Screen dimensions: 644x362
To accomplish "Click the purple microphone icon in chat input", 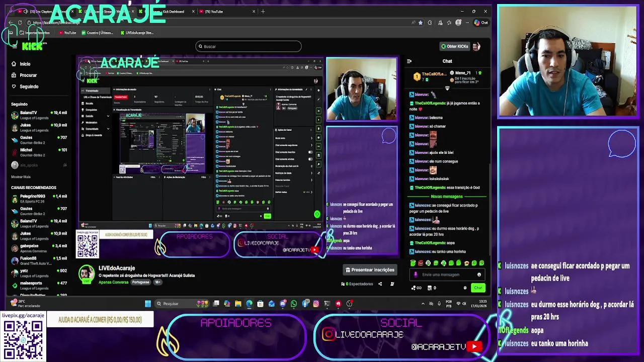I will [x=416, y=275].
